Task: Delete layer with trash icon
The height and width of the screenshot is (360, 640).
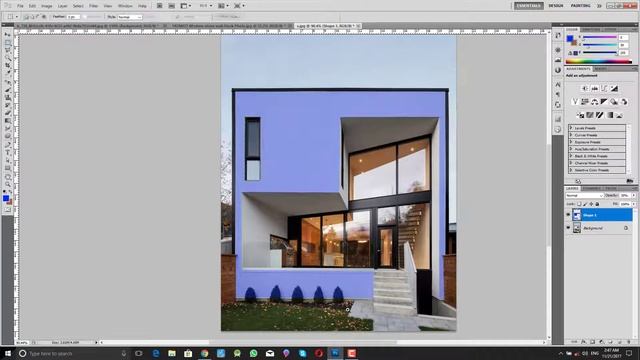Action: [x=628, y=342]
